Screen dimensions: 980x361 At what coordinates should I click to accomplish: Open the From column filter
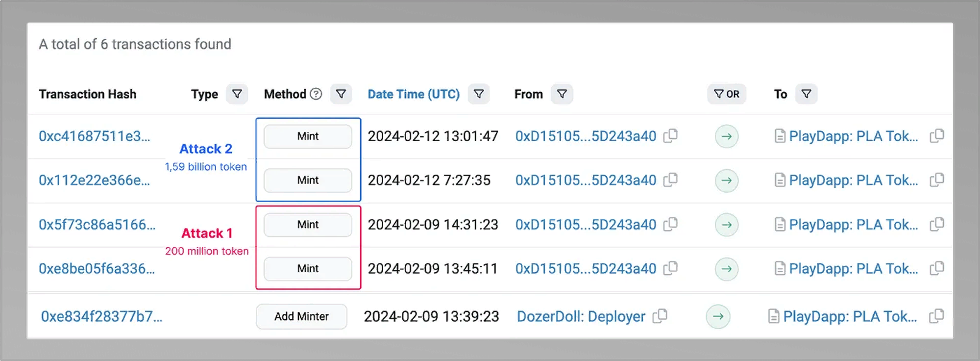click(562, 94)
